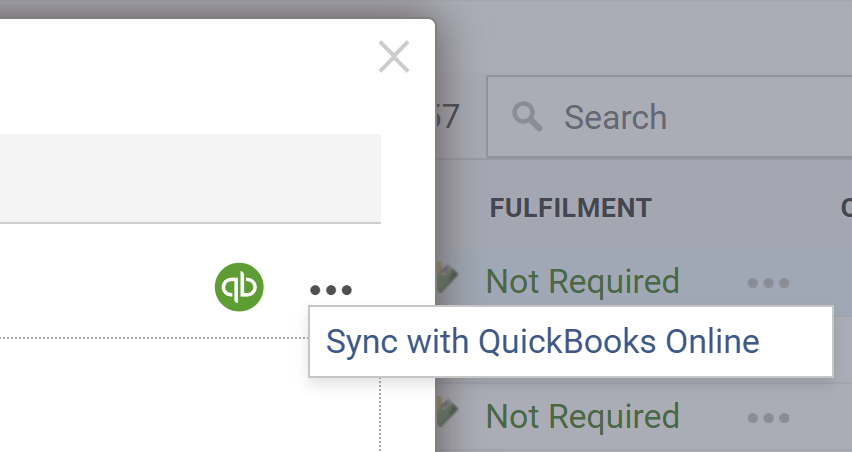
Task: Click the second Not Required fulfilment status
Action: pyautogui.click(x=582, y=416)
